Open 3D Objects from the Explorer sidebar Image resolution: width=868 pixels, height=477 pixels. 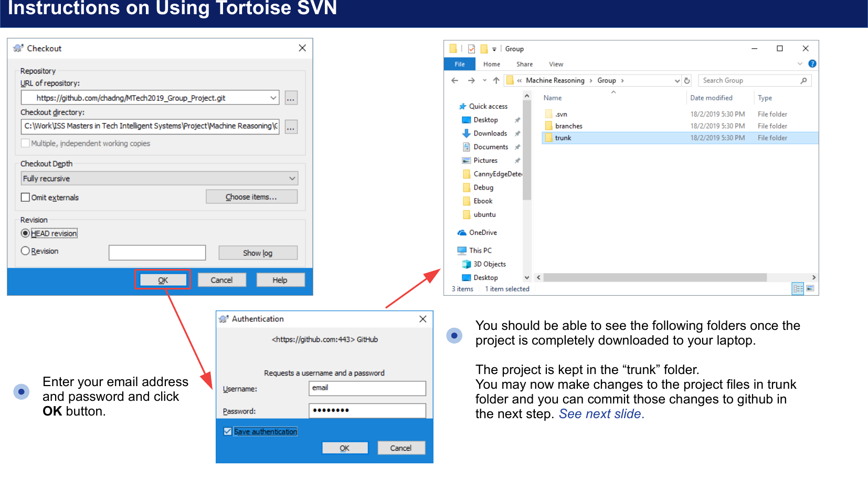(x=489, y=264)
